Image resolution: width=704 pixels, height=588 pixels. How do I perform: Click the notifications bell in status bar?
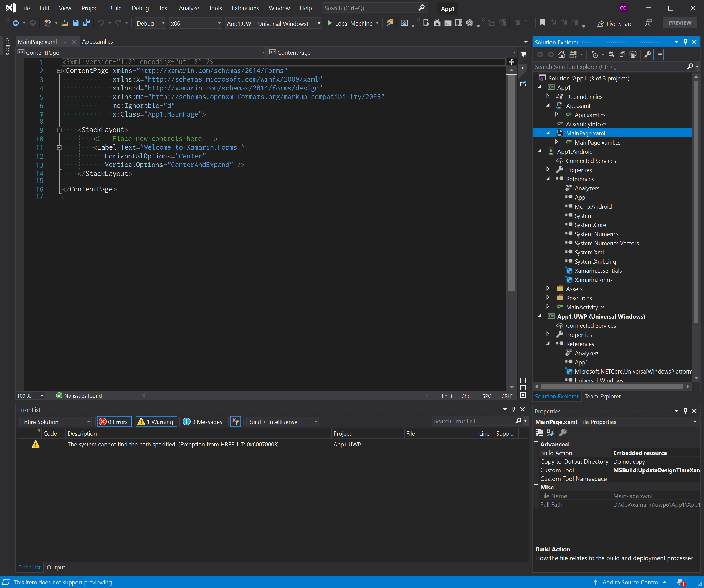click(x=680, y=582)
